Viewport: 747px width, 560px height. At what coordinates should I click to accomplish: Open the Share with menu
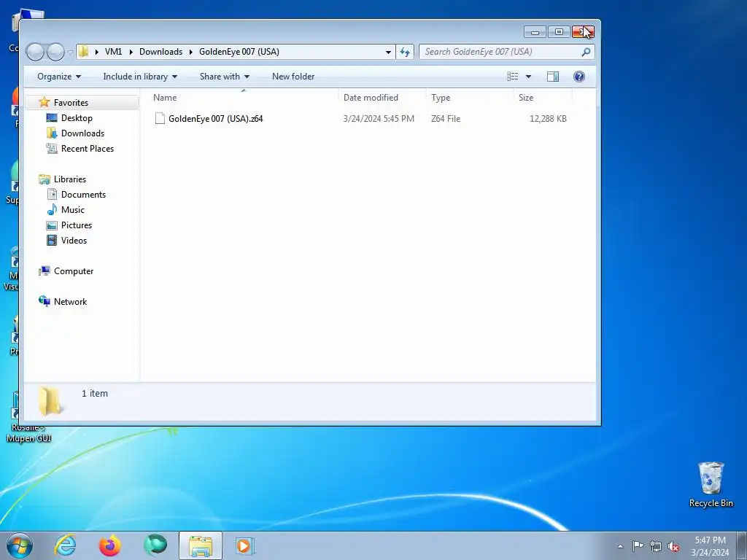pyautogui.click(x=225, y=77)
